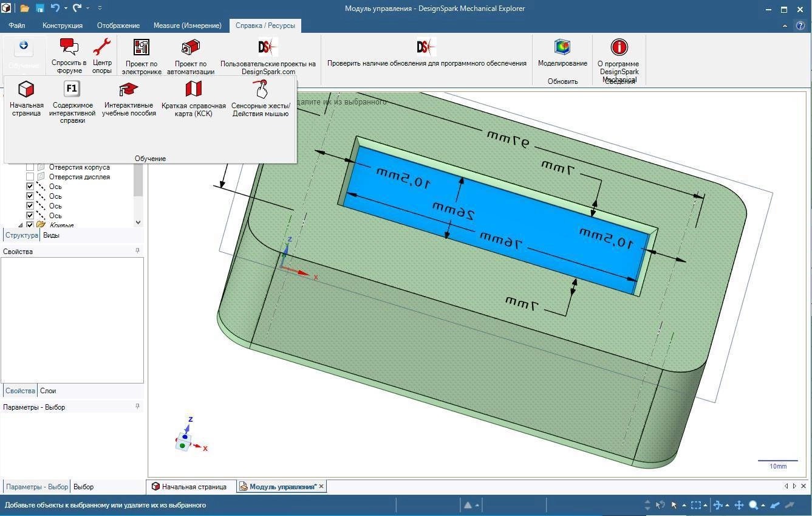Viewport: 812px width, 516px height.
Task: Open О программе DesignSpark Mechanical info
Action: pos(619,60)
